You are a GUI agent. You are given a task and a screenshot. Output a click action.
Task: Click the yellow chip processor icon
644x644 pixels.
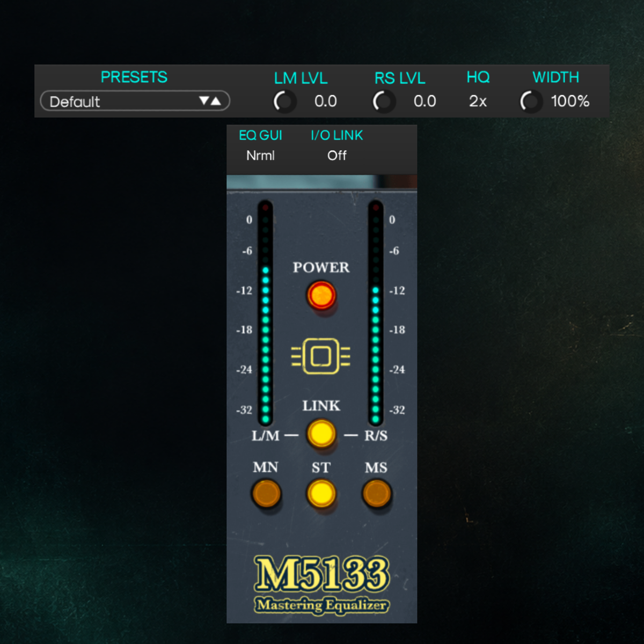pyautogui.click(x=321, y=356)
